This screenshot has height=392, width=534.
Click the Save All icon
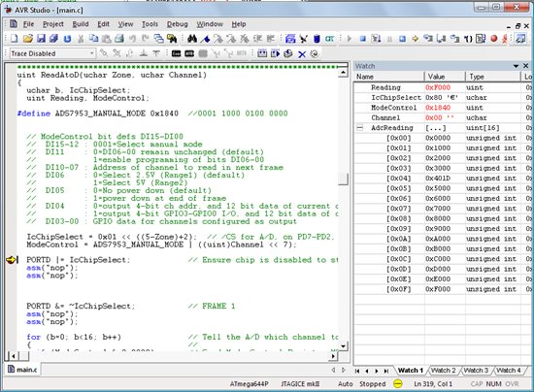tap(53, 39)
